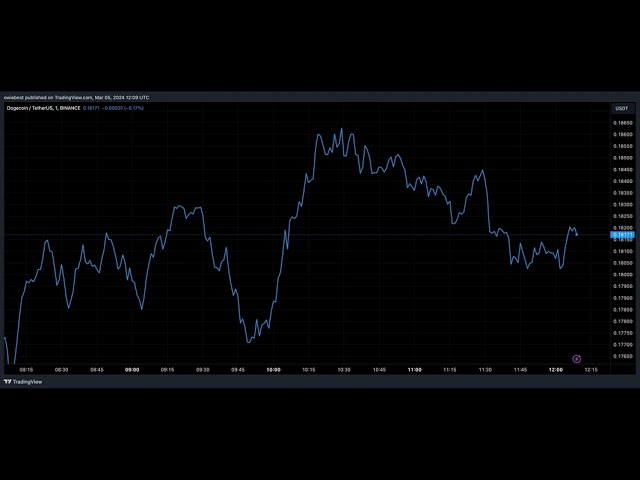Click the 0.18000 price scale label
The width and height of the screenshot is (640, 480).
point(622,274)
